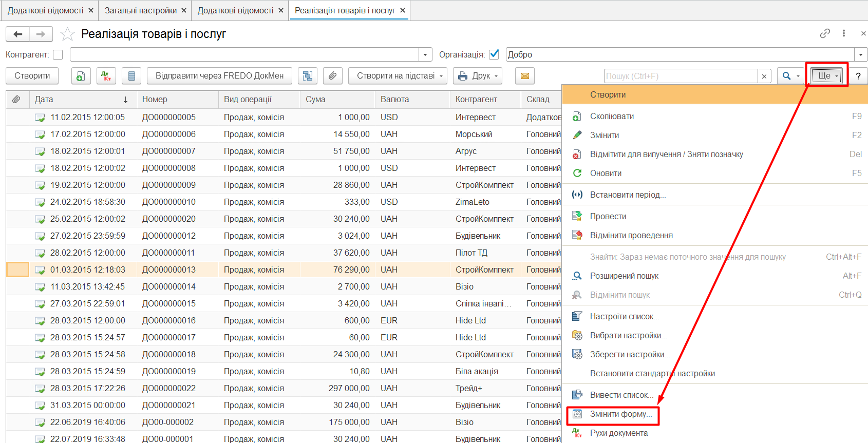Click the 297 000,00 sum cell
The image size is (868, 443).
pyautogui.click(x=337, y=389)
